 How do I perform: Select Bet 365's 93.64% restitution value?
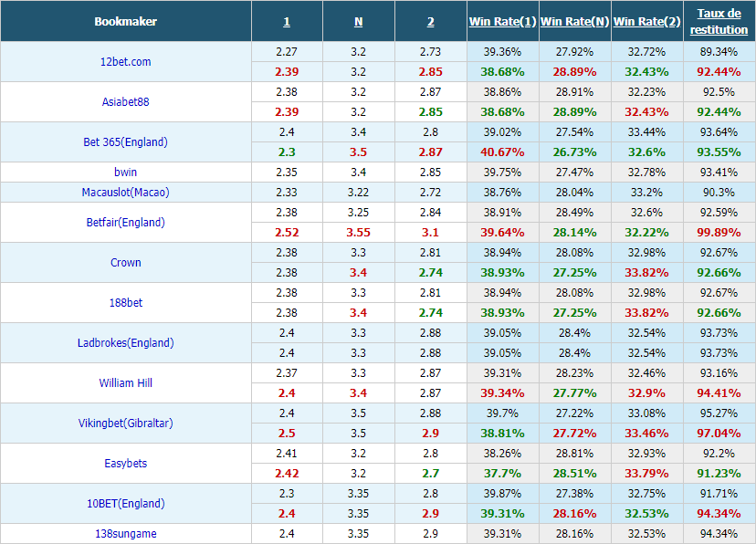[719, 132]
